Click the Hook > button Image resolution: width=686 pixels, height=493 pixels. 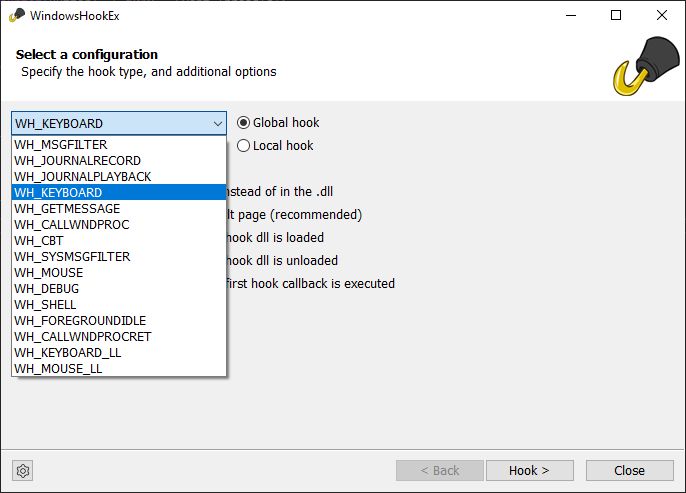530,471
